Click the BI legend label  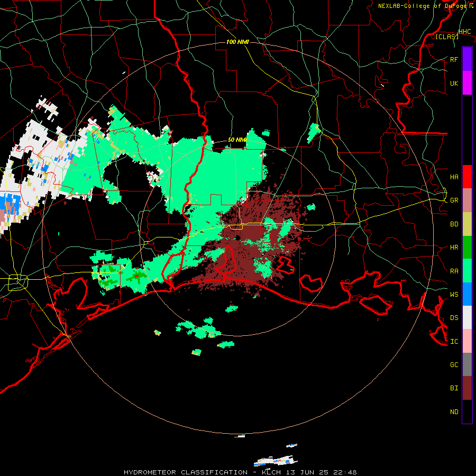(454, 388)
